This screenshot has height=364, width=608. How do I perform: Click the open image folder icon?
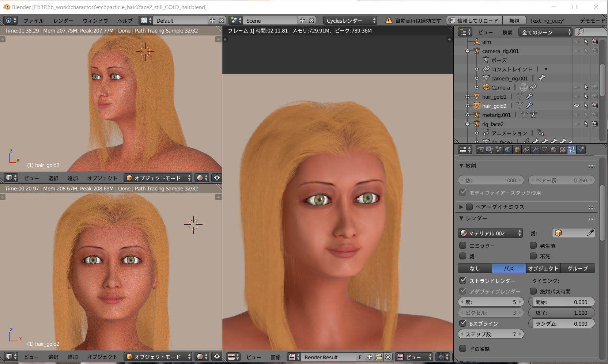[x=379, y=357]
